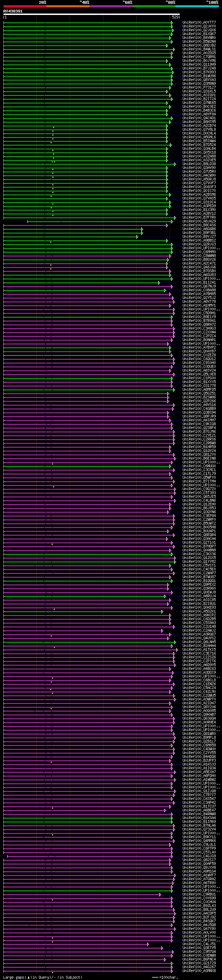Open hit UniRef100_B4VNR0

[x=199, y=38]
